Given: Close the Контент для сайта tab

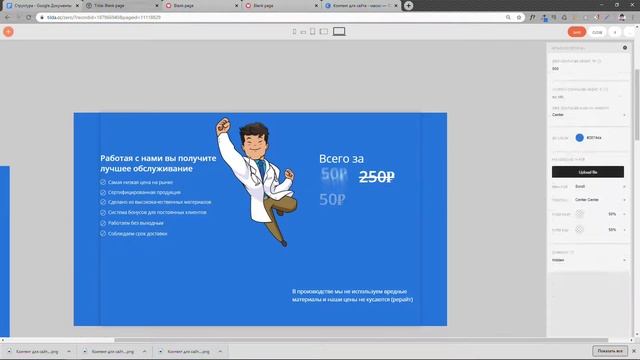Looking at the screenshot, I should (396, 6).
